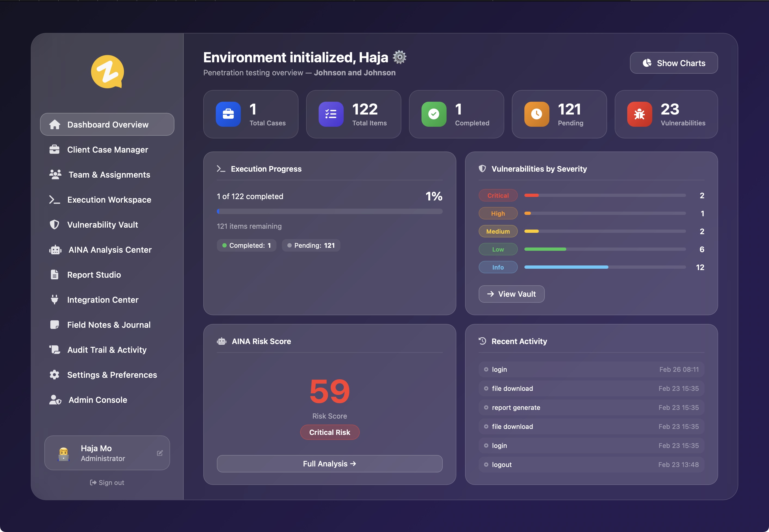The image size is (769, 532).
Task: Click the blue briefcase Total Cases icon
Action: click(x=228, y=114)
